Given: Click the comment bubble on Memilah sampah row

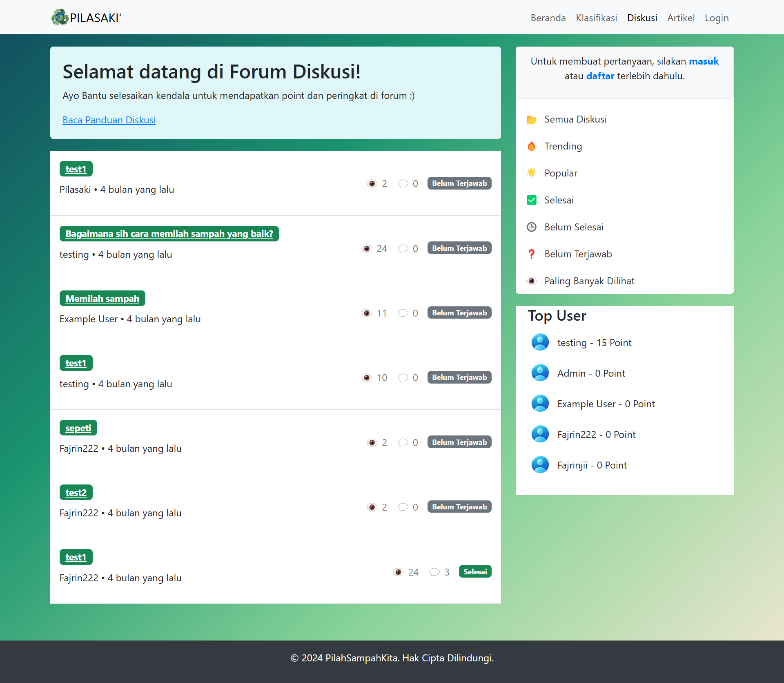Looking at the screenshot, I should (x=403, y=313).
